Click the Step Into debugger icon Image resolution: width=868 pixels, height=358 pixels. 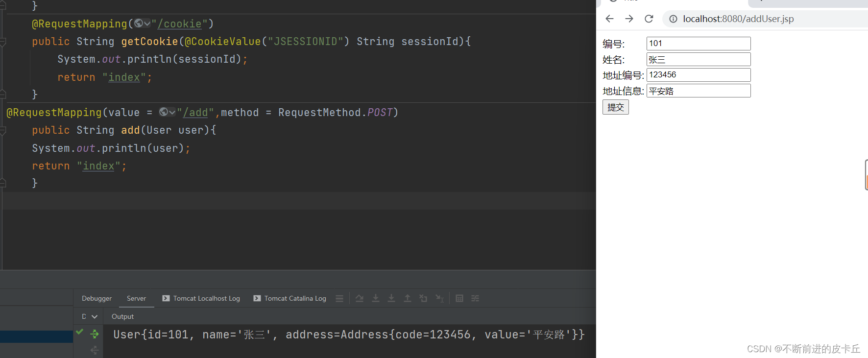click(376, 298)
